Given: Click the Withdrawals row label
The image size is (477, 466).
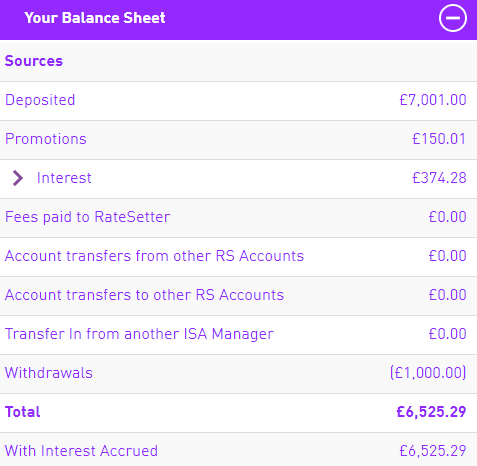Looking at the screenshot, I should point(49,373).
